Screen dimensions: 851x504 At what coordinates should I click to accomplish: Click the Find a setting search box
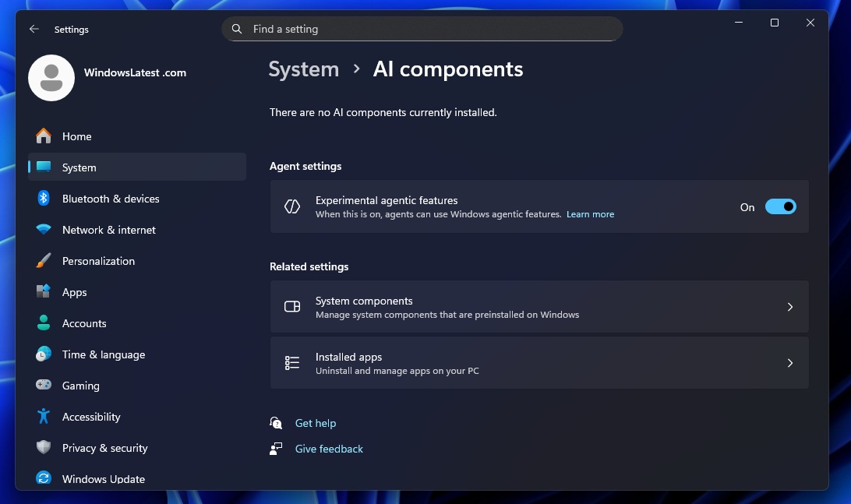coord(422,29)
